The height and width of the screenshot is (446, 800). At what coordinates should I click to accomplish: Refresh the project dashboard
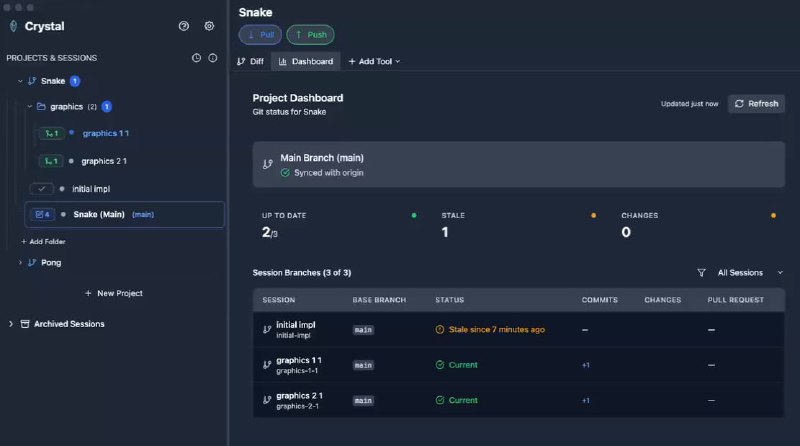click(755, 103)
